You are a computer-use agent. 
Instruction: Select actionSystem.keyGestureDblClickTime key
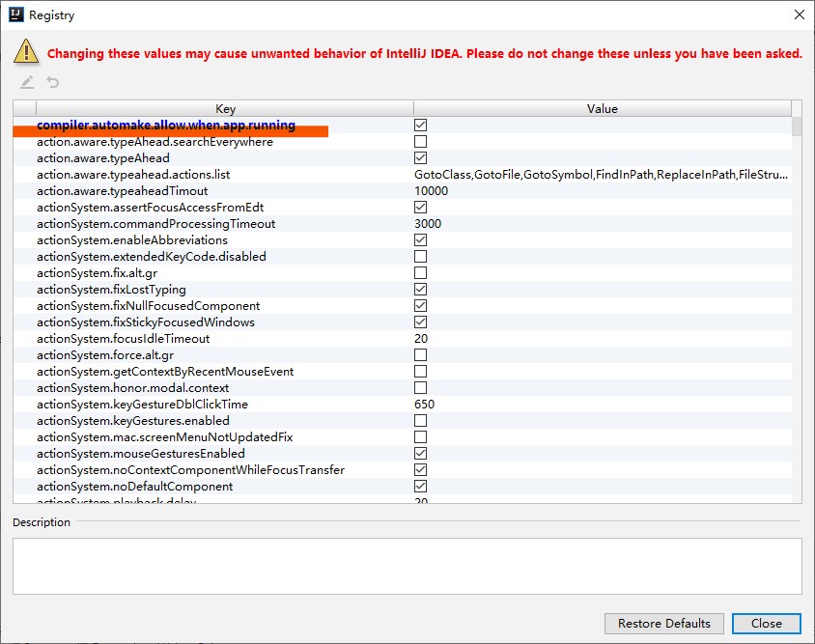(x=142, y=405)
